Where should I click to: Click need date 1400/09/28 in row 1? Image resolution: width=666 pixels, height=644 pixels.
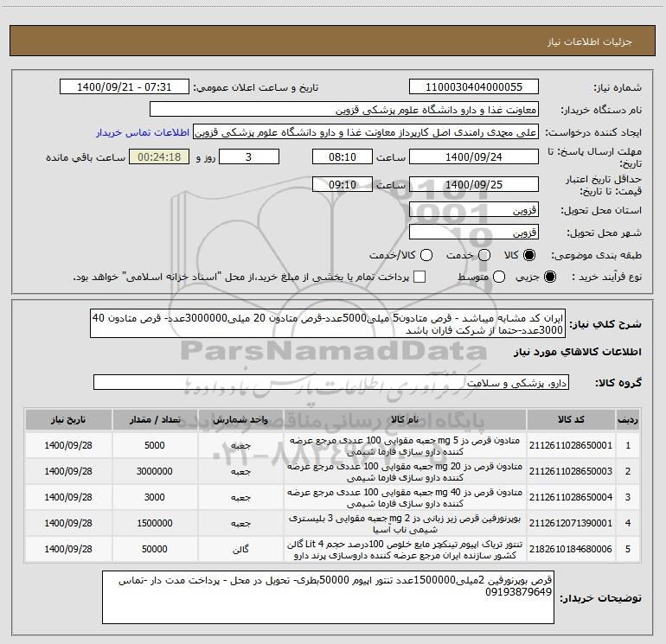tap(68, 445)
